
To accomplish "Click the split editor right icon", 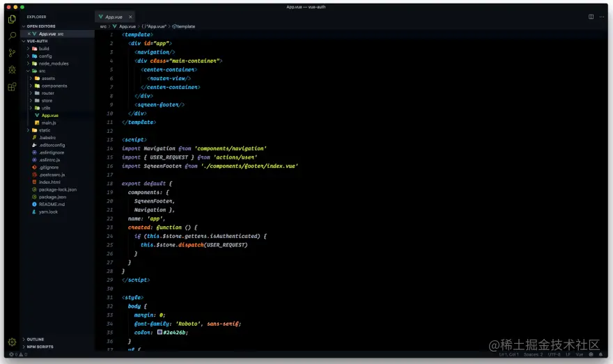I will pos(591,16).
